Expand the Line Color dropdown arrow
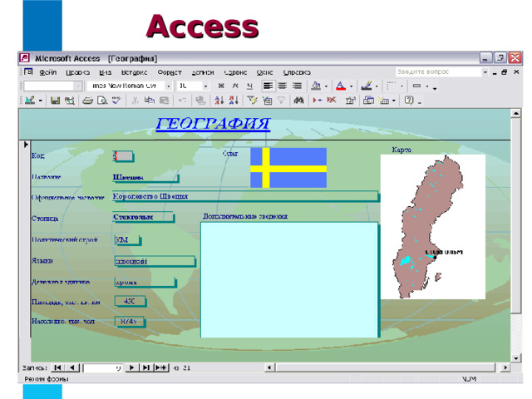This screenshot has height=399, width=532. [x=377, y=86]
